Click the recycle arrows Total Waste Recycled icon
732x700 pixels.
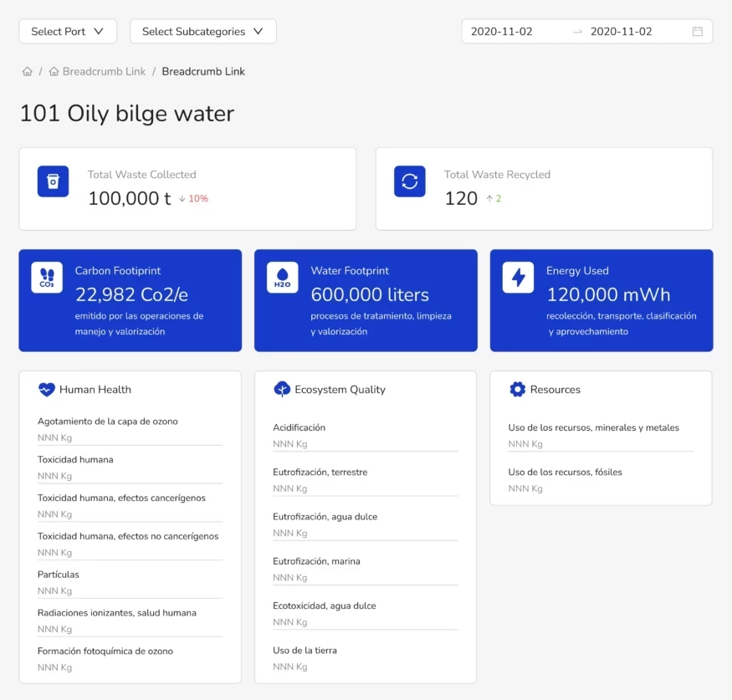pos(409,181)
